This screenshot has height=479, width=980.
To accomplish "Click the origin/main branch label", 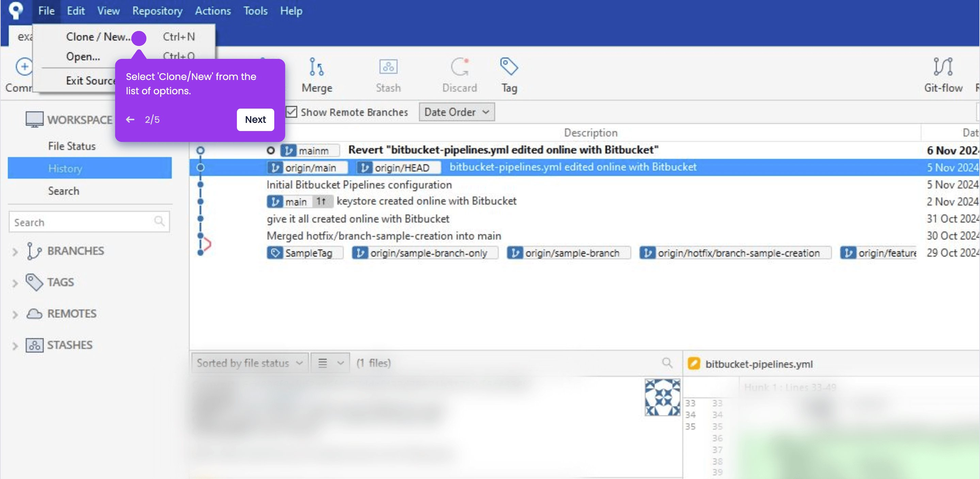I will tap(307, 167).
